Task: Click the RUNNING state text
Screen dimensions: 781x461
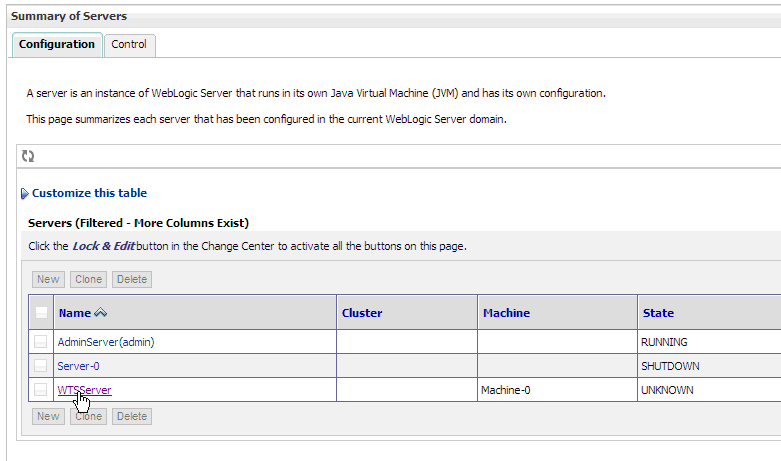Action: click(x=664, y=342)
